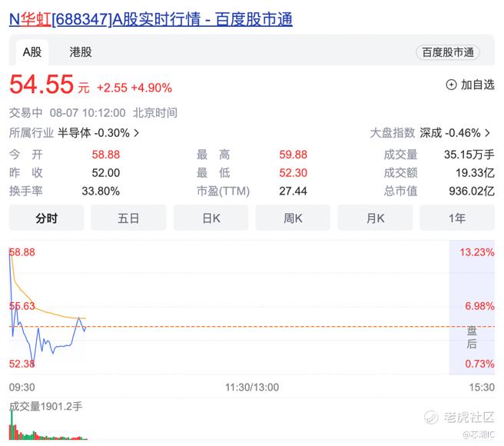Switch to the 港股 tab
504x446 pixels.
(x=81, y=52)
